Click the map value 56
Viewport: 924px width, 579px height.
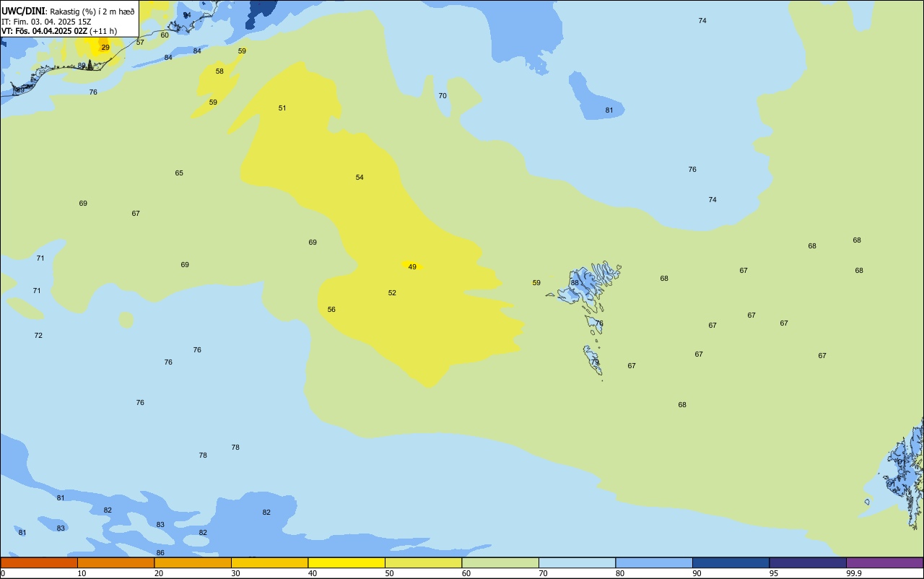[x=331, y=310]
